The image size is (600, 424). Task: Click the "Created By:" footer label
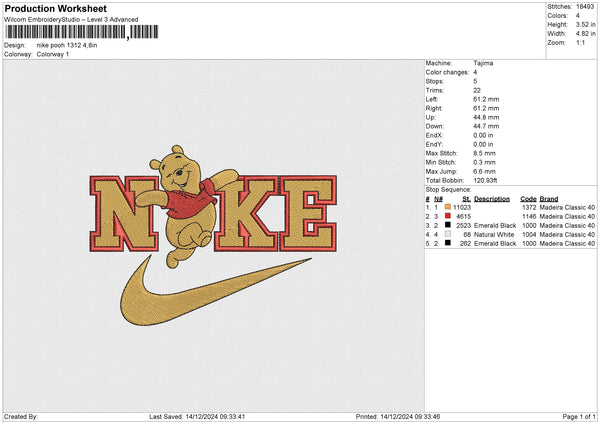pyautogui.click(x=21, y=416)
